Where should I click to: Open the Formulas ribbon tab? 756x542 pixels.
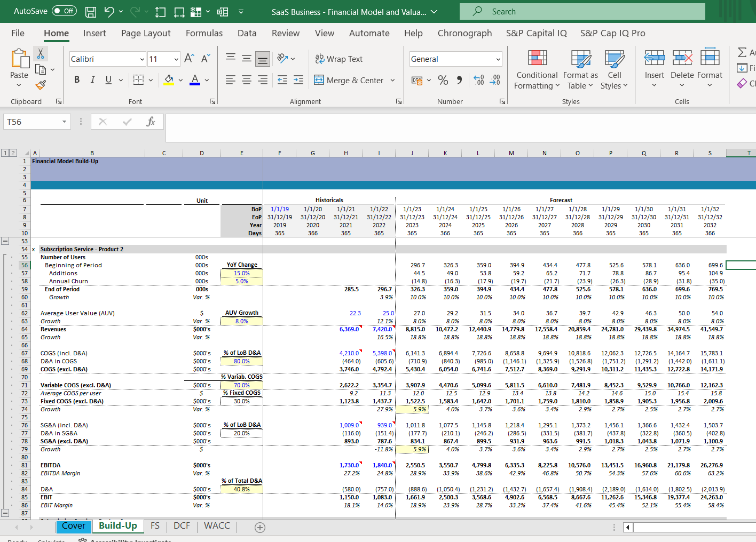pos(204,33)
